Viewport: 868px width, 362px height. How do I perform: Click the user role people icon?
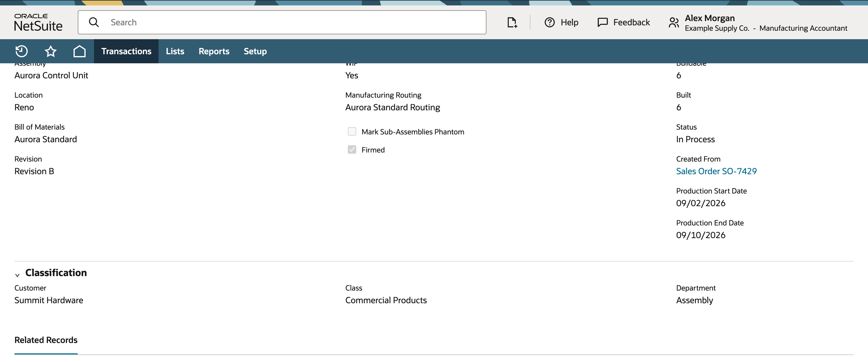(x=674, y=23)
